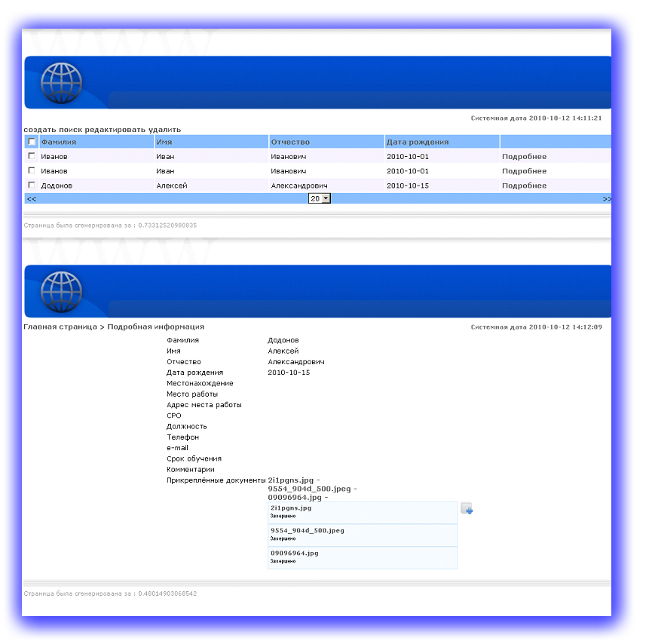
Task: Click the globe logo above the people table
Action: [x=61, y=83]
